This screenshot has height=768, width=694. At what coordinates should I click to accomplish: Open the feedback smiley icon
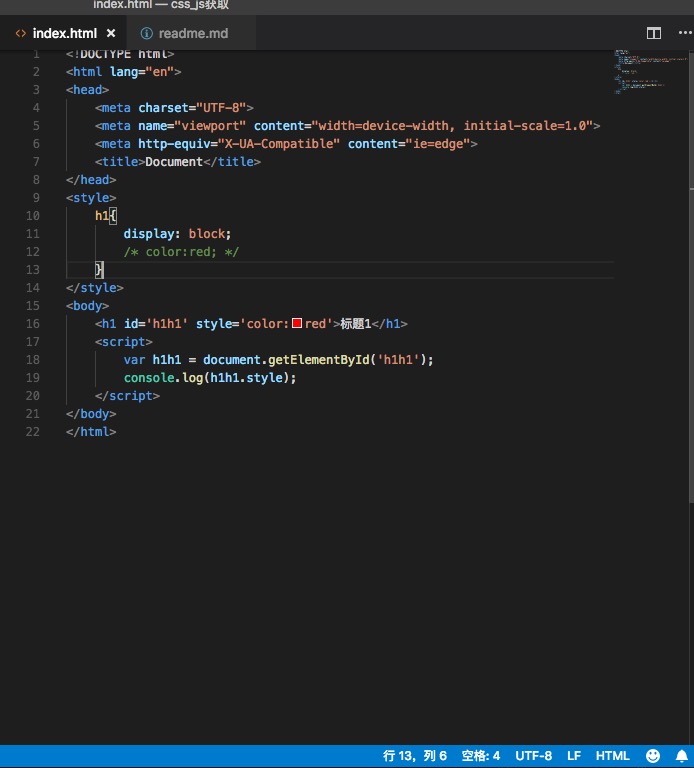pyautogui.click(x=653, y=756)
